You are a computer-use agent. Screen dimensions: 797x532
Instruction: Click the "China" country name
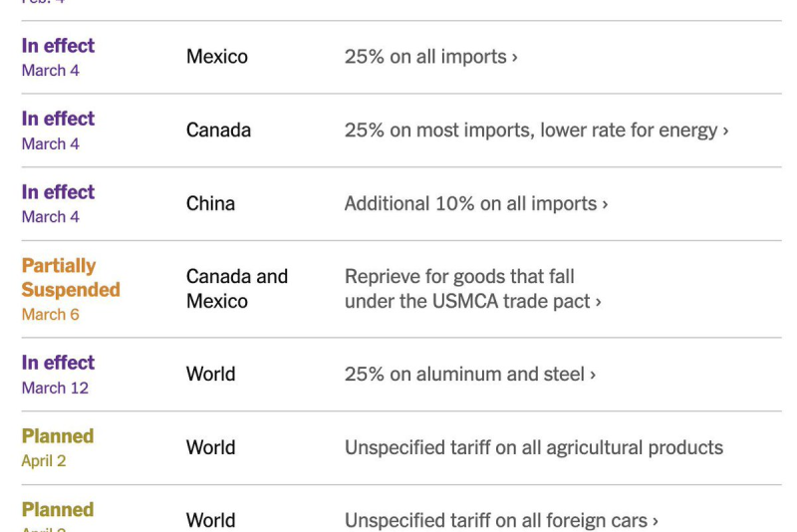point(210,203)
